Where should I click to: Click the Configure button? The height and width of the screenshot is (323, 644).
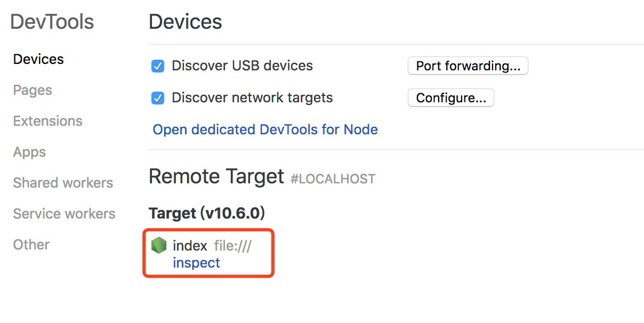[450, 98]
